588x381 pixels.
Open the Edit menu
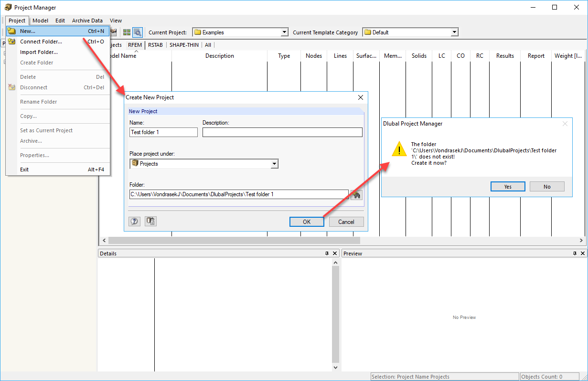point(60,21)
